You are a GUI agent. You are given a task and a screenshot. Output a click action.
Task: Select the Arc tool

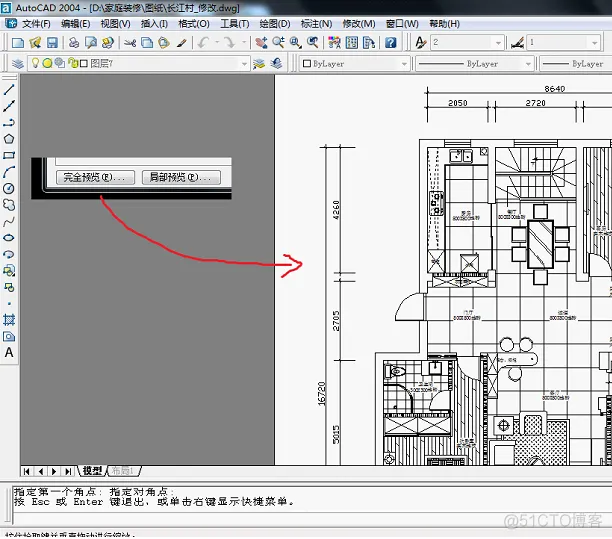[9, 172]
